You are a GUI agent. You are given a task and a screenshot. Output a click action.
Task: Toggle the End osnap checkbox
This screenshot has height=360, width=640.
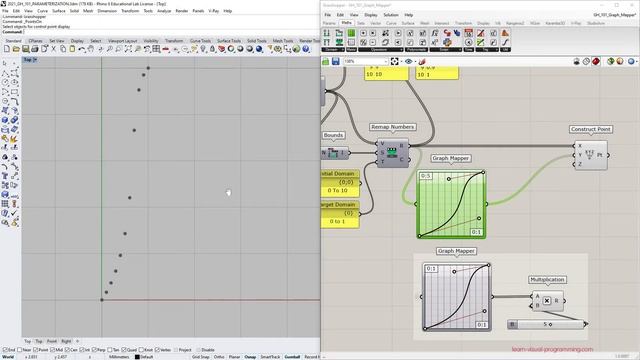(x=5, y=350)
